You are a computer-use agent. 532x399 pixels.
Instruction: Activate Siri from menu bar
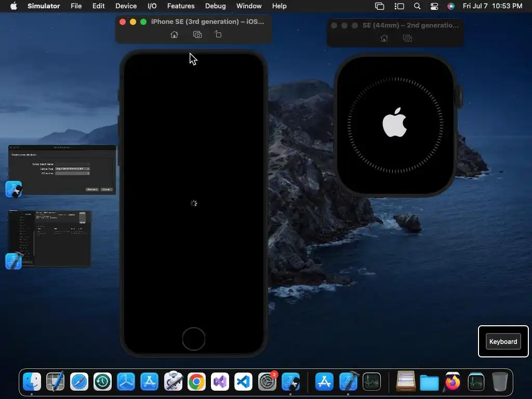(451, 6)
